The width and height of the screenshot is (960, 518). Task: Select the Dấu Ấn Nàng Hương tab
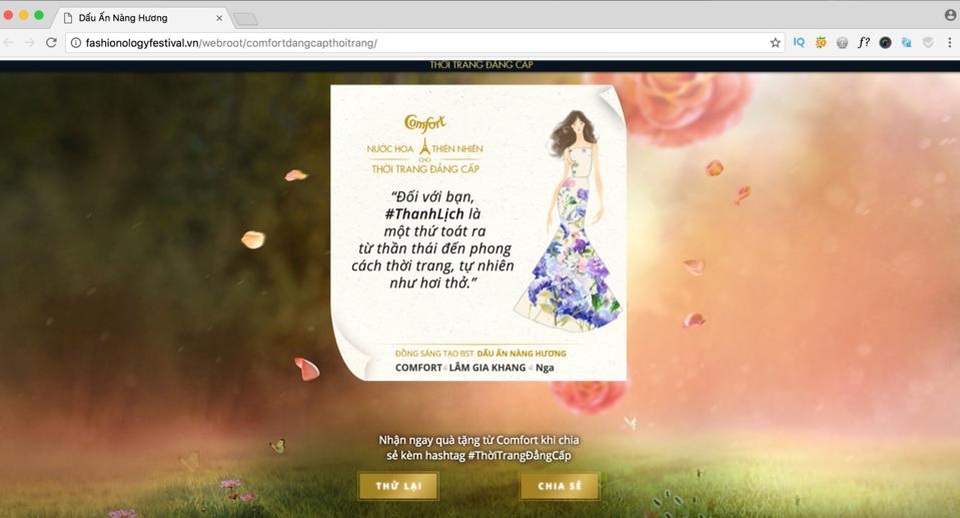[142, 18]
